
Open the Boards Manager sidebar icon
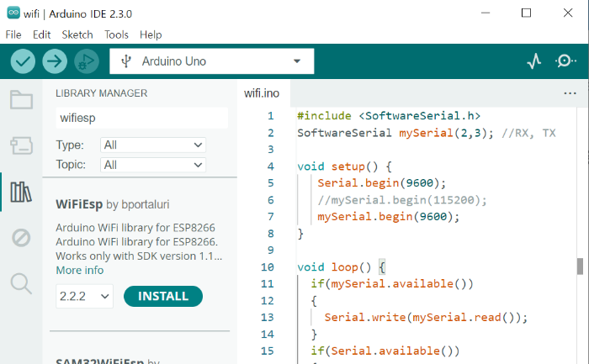pos(21,145)
